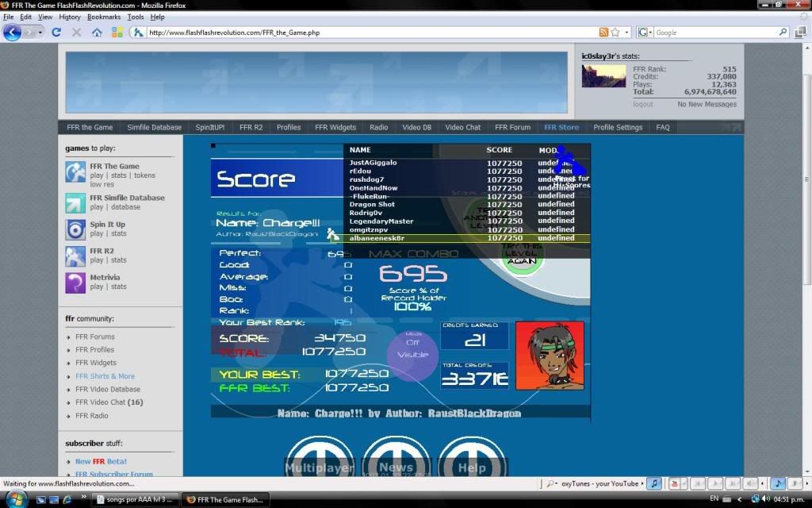Go to the browser home page icon
Image resolution: width=812 pixels, height=508 pixels.
[97, 33]
